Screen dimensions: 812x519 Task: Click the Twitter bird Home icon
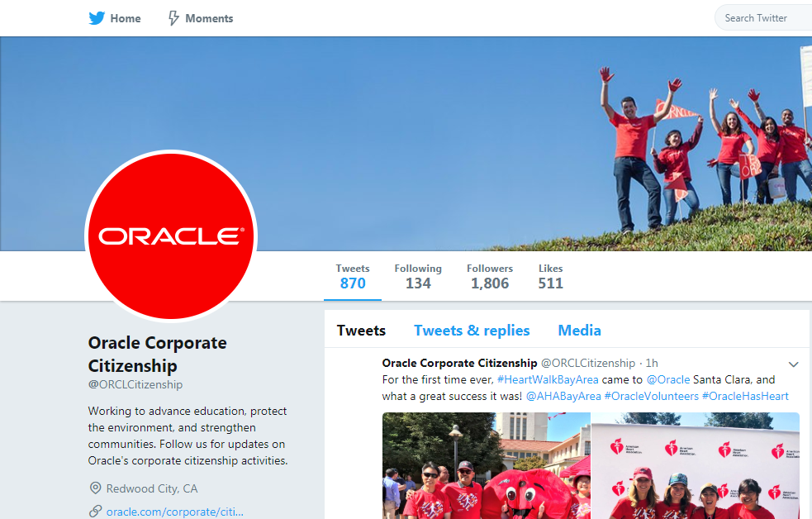(x=97, y=18)
